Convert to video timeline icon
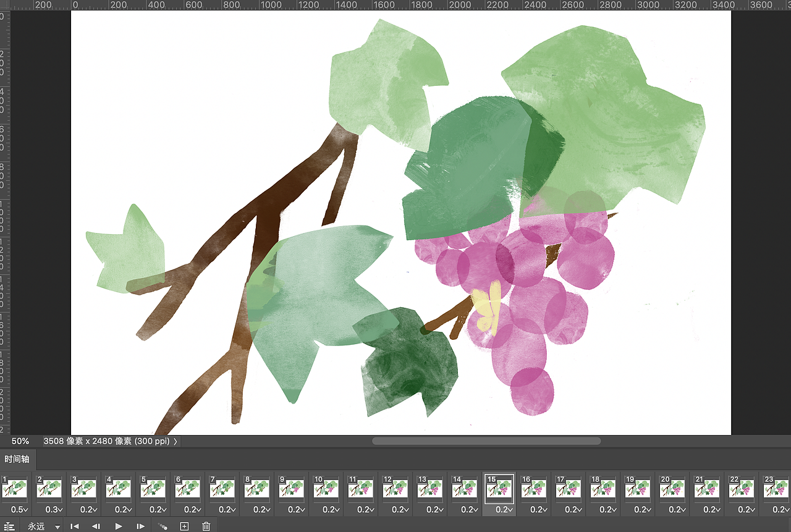The height and width of the screenshot is (532, 791). point(9,526)
